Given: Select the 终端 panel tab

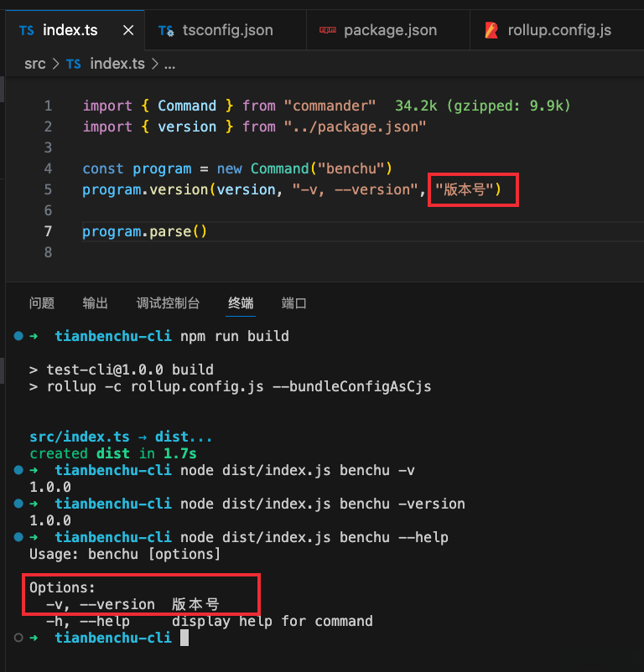Looking at the screenshot, I should click(x=241, y=303).
